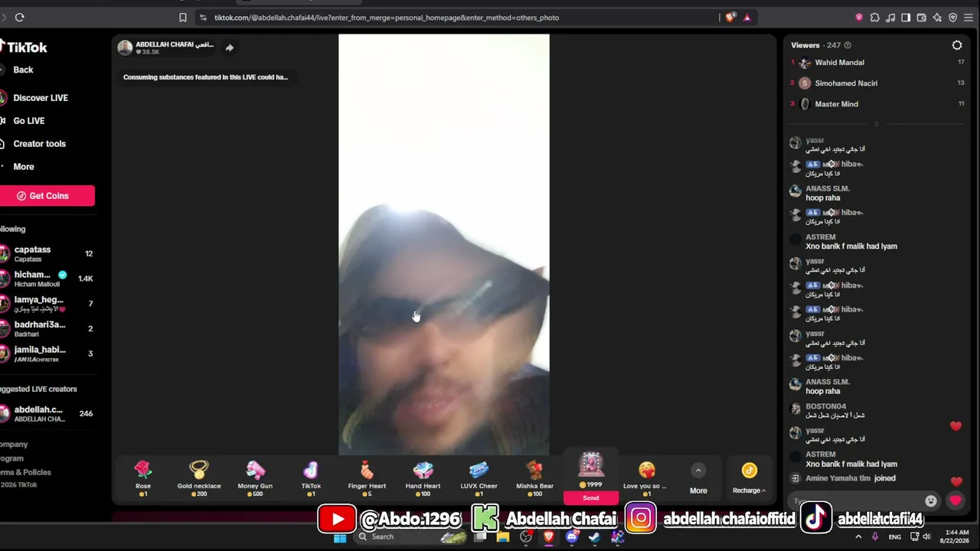Open Windows Start menu

tap(340, 537)
